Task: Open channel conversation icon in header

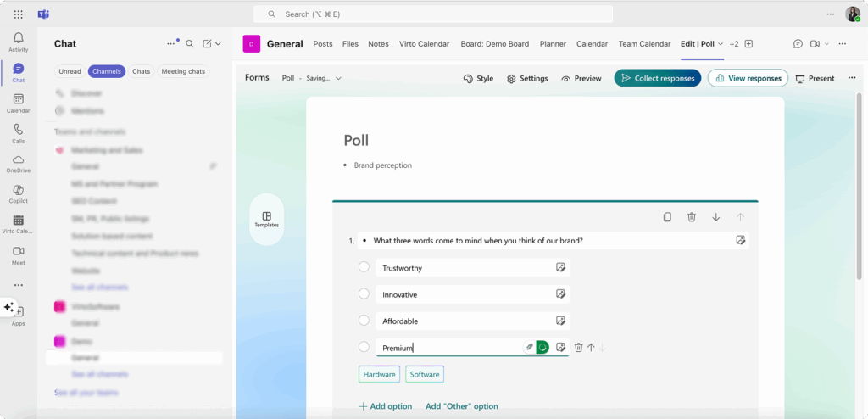Action: [x=798, y=44]
